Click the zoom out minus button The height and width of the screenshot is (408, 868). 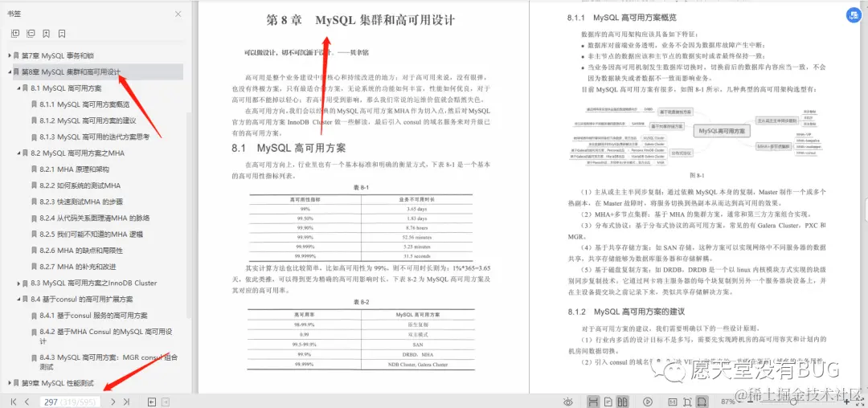[750, 402]
